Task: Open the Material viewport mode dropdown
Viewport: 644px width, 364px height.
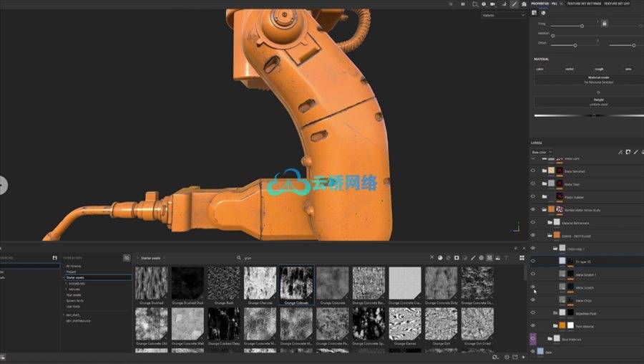Action: 503,15
